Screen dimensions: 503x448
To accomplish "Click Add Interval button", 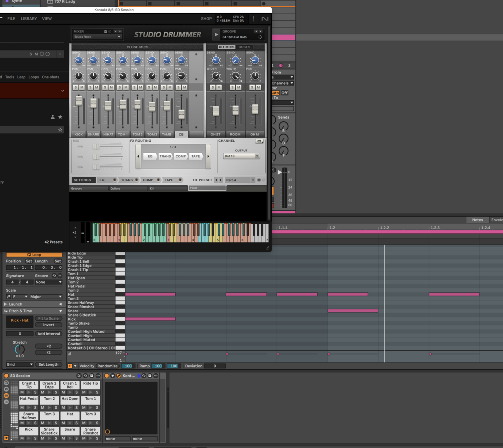I will (x=49, y=334).
